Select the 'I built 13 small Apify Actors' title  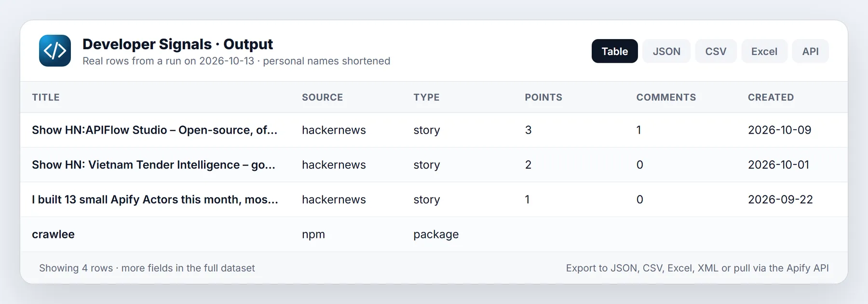[155, 200]
